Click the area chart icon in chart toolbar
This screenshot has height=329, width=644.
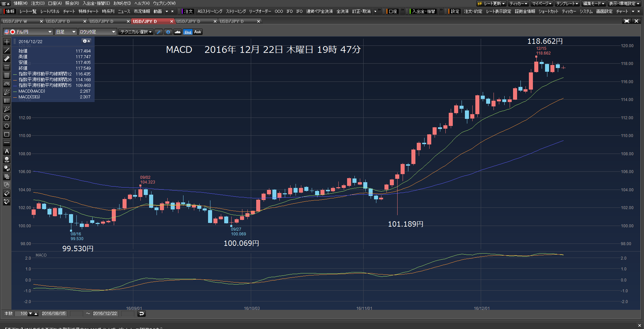(177, 32)
